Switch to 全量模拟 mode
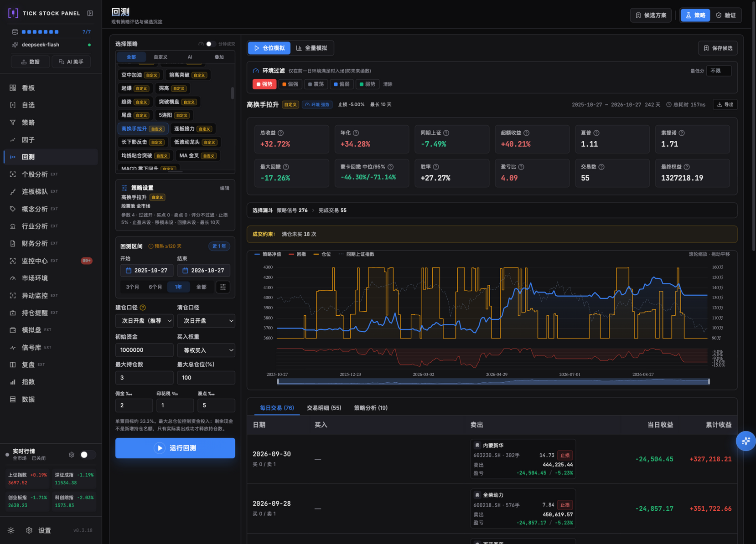This screenshot has width=756, height=544. (x=312, y=48)
